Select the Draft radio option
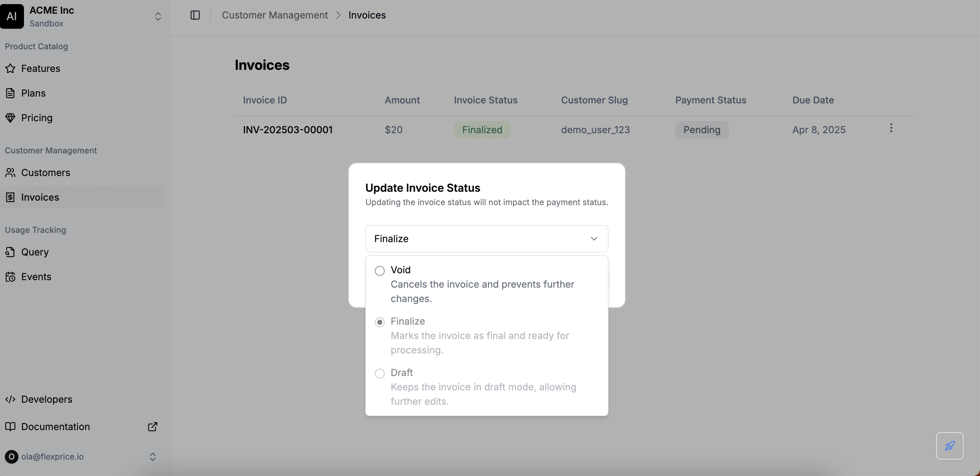The image size is (980, 476). [x=379, y=373]
